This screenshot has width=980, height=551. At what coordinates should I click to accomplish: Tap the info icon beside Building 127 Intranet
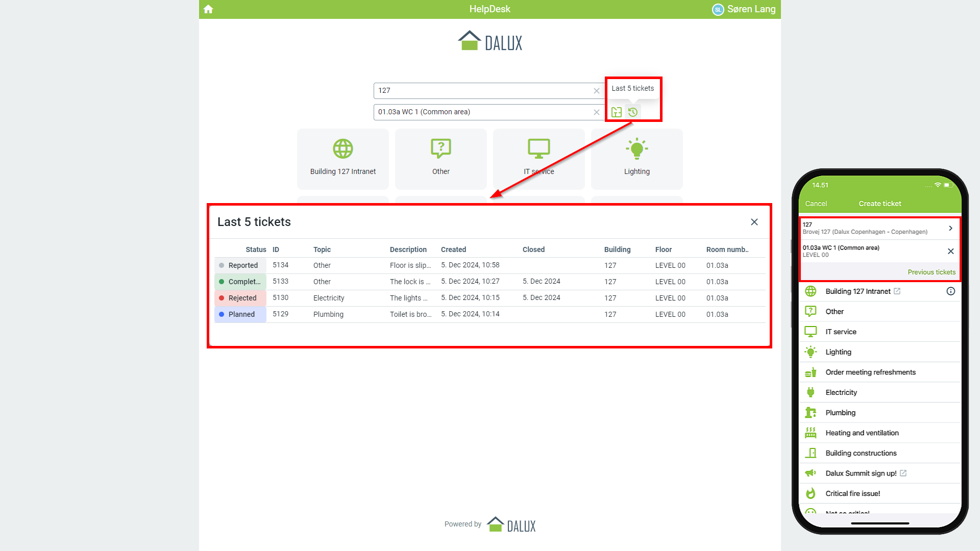950,291
